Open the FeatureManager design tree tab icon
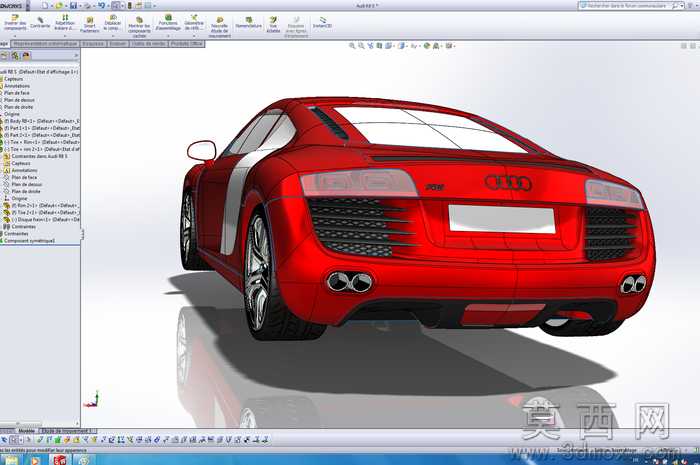Screen dimensions: 700x465 tap(4, 56)
